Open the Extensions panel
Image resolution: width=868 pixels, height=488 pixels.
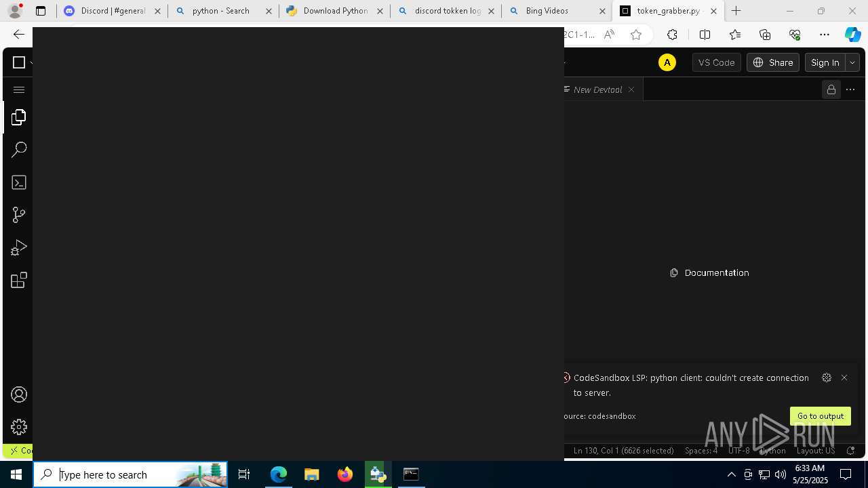point(19,280)
